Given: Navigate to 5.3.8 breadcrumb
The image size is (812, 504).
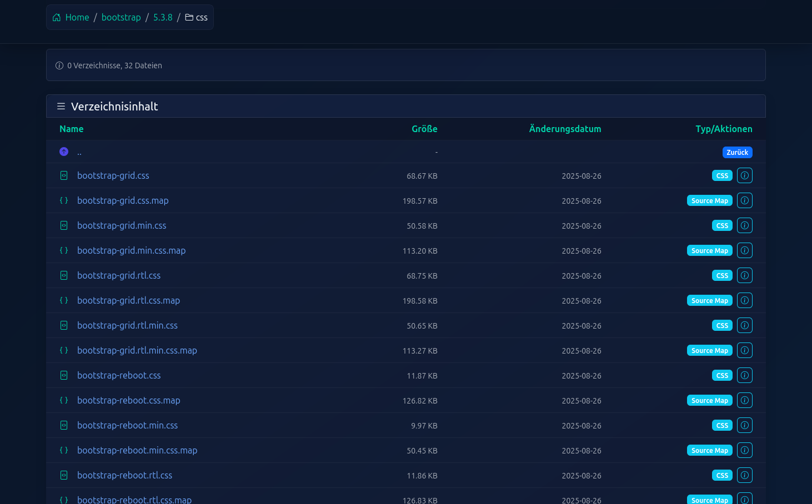Looking at the screenshot, I should pyautogui.click(x=163, y=17).
